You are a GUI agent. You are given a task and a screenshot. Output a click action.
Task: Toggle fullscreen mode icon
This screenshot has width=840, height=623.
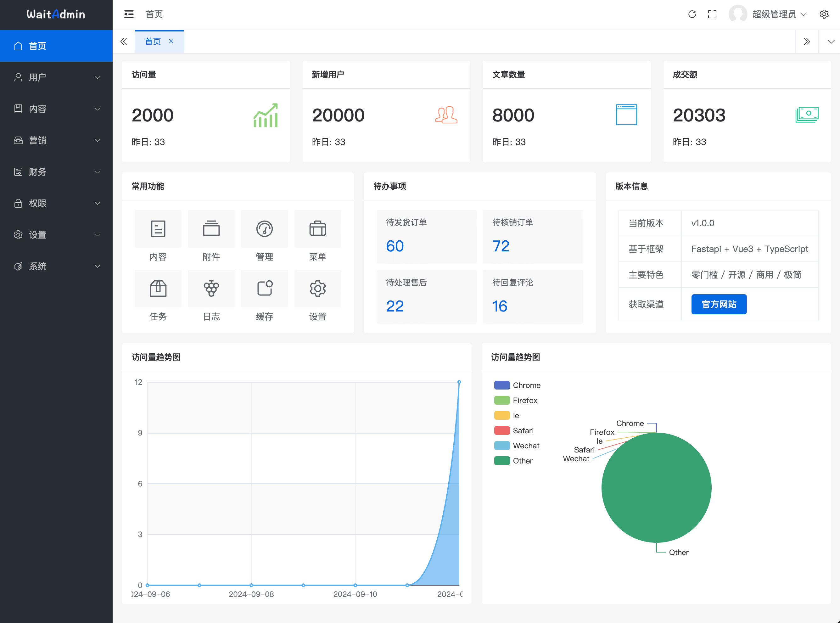click(x=712, y=14)
